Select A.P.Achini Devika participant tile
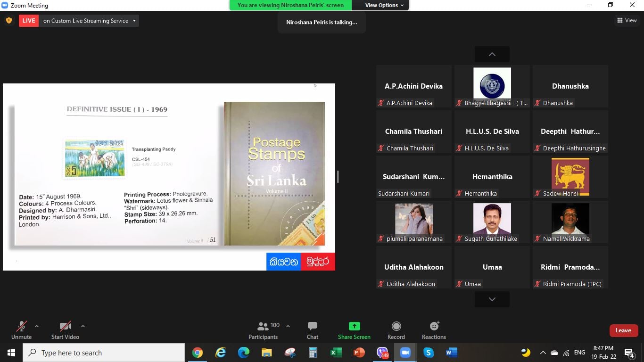 [x=413, y=87]
